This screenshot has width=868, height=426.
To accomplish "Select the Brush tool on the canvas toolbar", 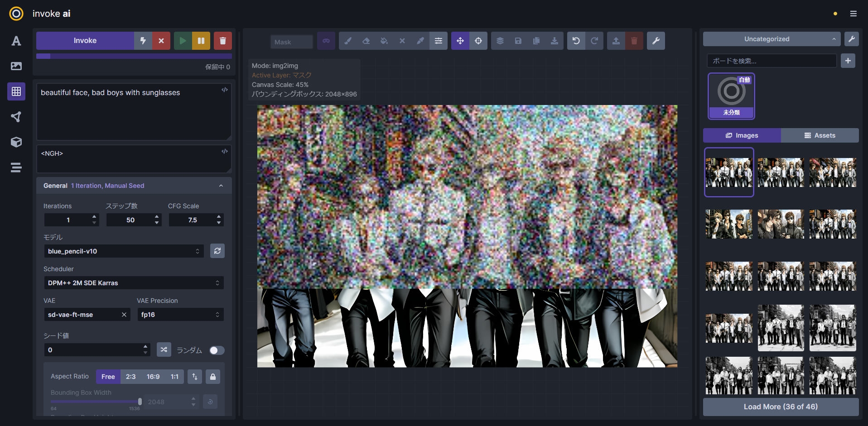I will tap(348, 41).
